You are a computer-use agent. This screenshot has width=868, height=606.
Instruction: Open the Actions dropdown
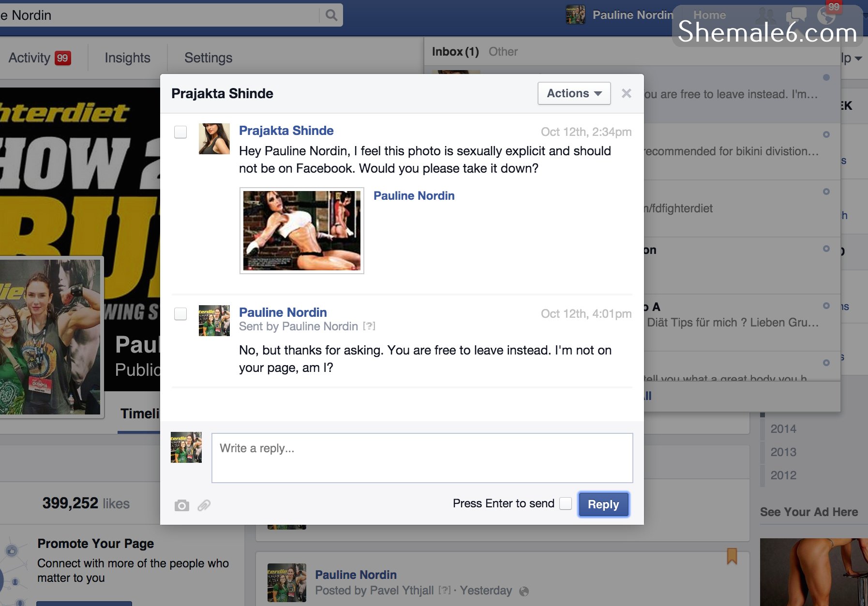[x=574, y=93]
